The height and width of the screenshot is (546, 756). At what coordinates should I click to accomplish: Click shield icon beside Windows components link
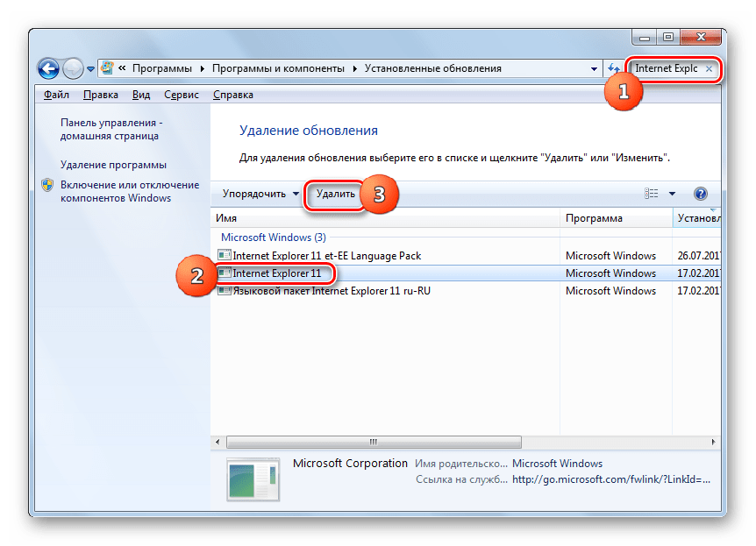47,185
